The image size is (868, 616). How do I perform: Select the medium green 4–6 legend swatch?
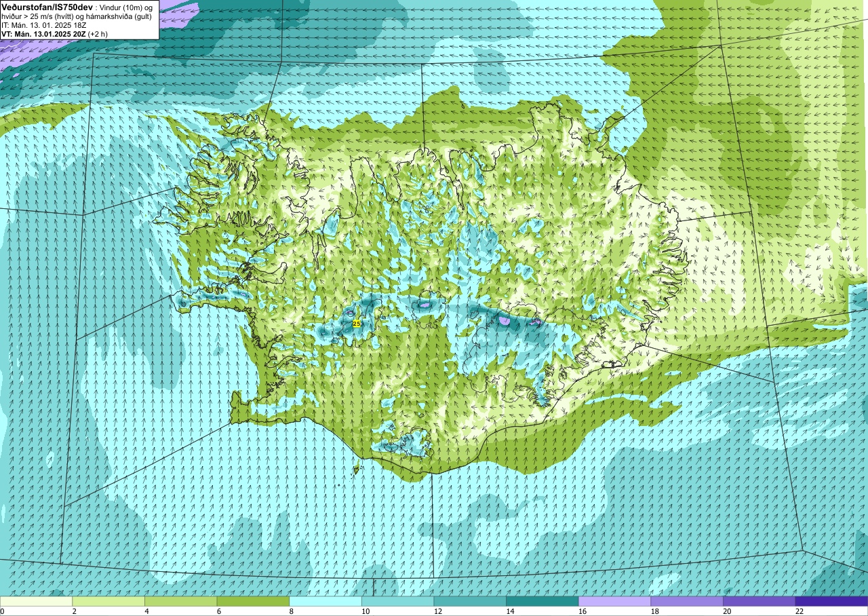[x=180, y=601]
